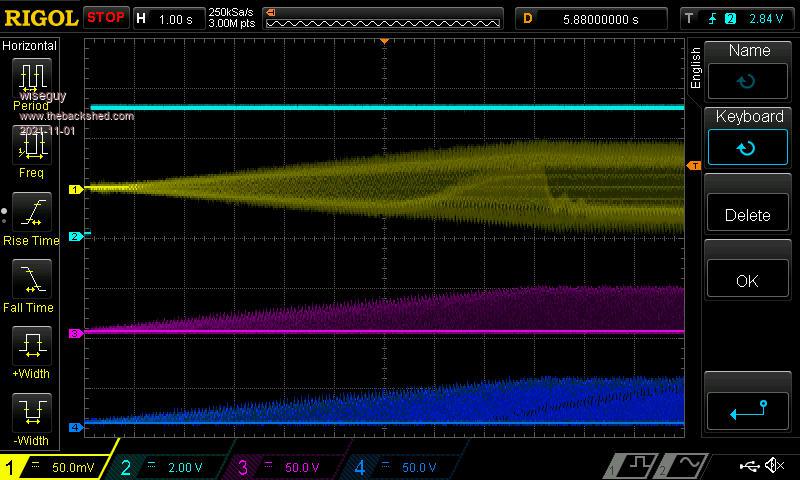Click the USB status icon

[749, 466]
